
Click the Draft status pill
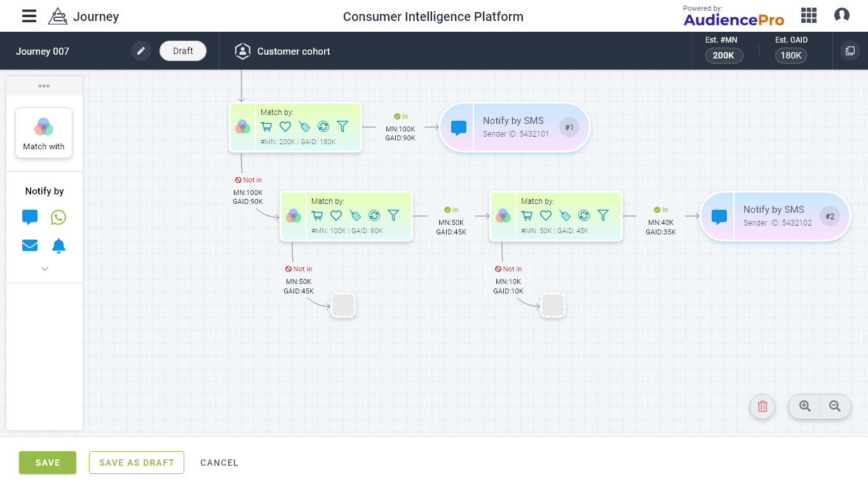pyautogui.click(x=183, y=51)
